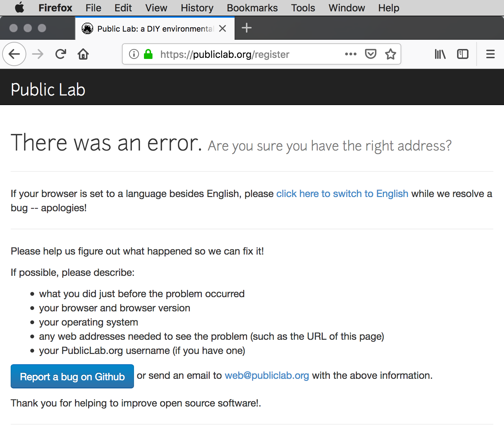Email web@publiclab.org via link

tap(267, 375)
